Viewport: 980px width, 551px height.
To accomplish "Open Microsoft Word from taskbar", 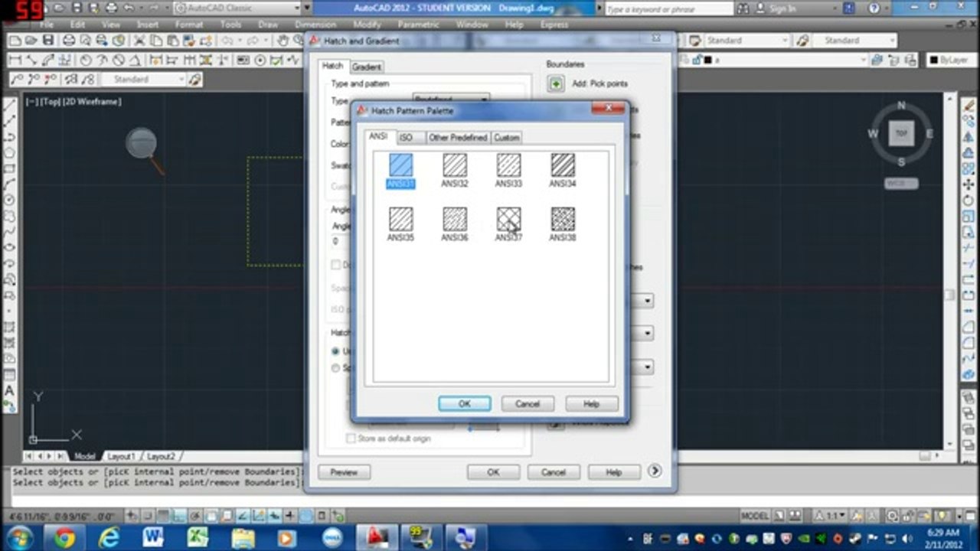I will tap(152, 537).
